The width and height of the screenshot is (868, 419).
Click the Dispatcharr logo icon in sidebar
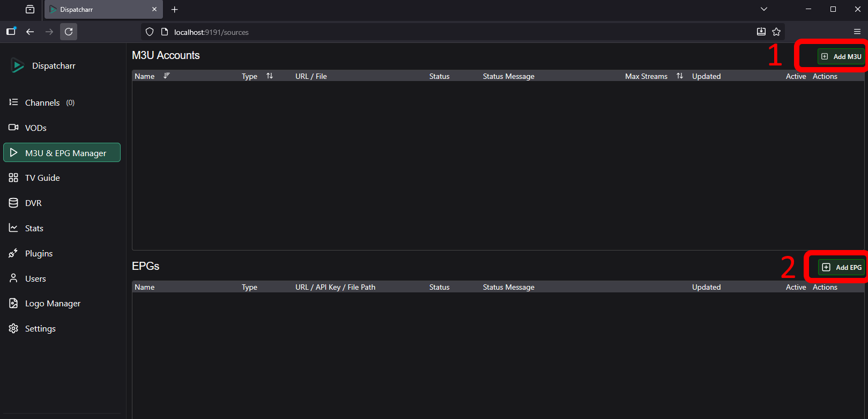coord(18,65)
